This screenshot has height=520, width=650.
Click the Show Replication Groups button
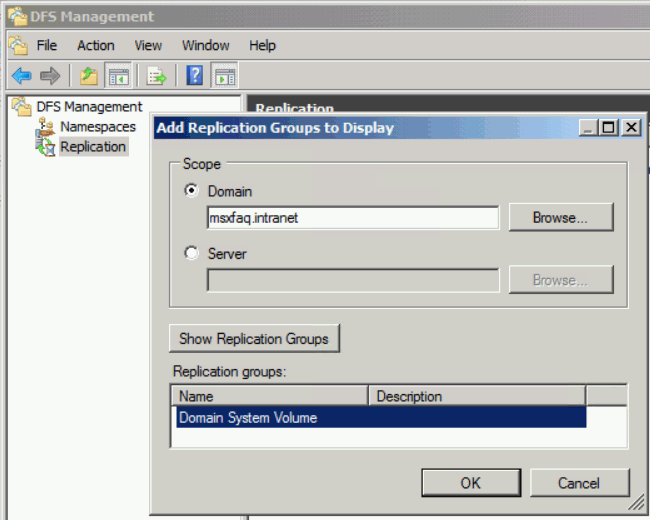(254, 339)
